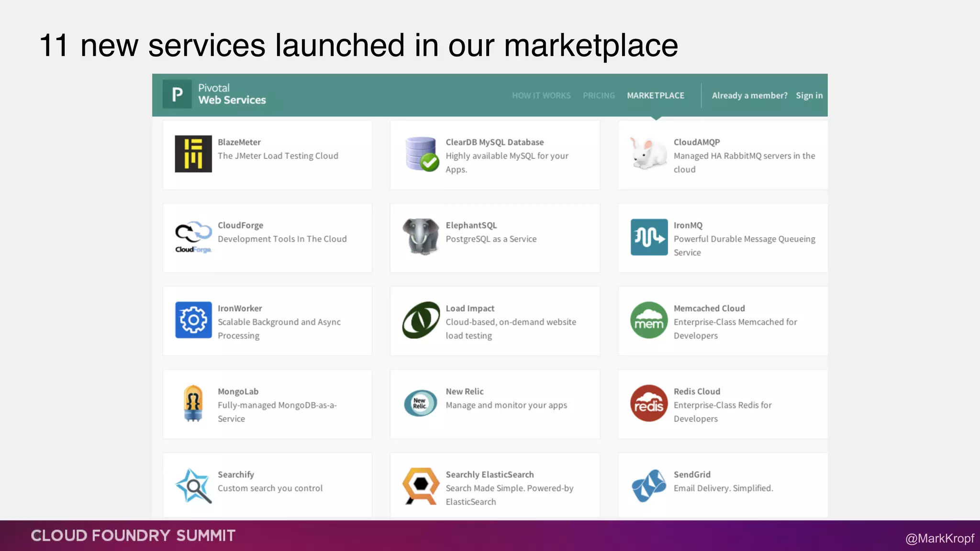The image size is (980, 551).
Task: Open the New Relic title link
Action: 465,391
